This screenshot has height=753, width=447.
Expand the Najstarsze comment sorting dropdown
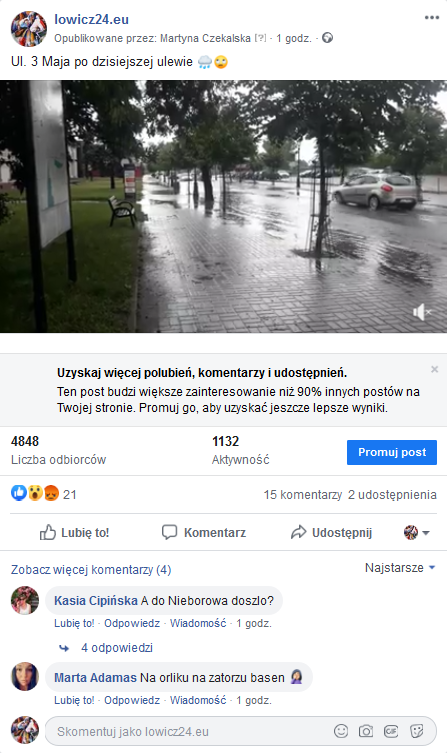[x=400, y=568]
